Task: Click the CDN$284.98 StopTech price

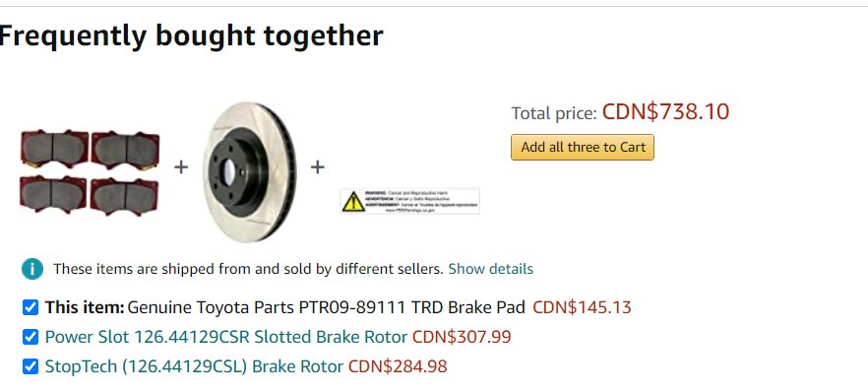Action: [x=398, y=366]
